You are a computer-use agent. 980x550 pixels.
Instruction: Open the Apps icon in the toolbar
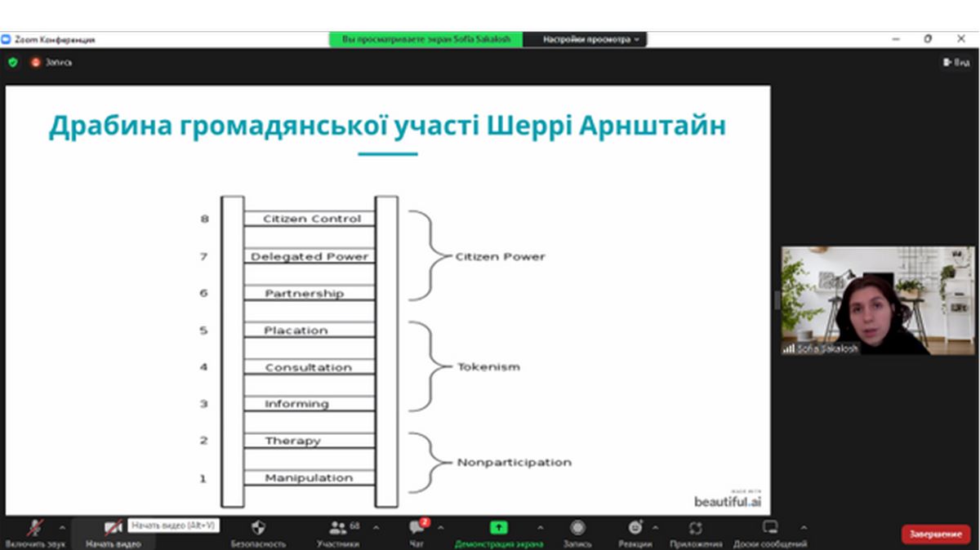(x=695, y=529)
